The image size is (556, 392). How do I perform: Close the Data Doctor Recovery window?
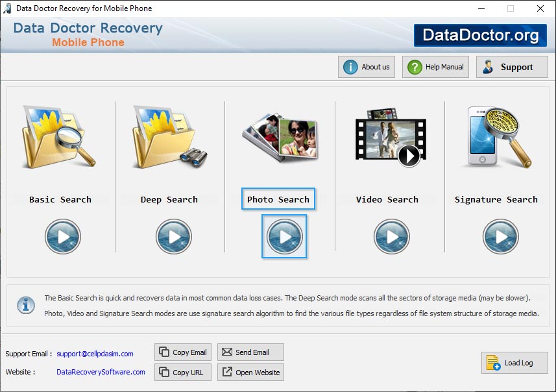click(x=540, y=8)
